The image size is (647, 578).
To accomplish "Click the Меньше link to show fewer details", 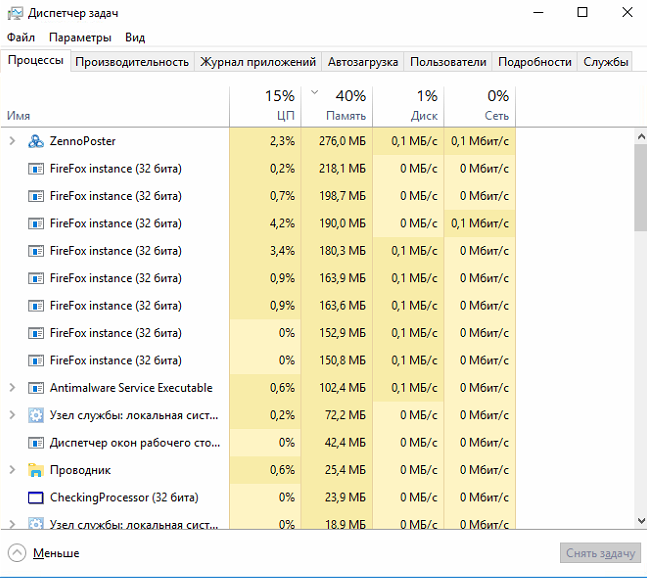I will [56, 553].
